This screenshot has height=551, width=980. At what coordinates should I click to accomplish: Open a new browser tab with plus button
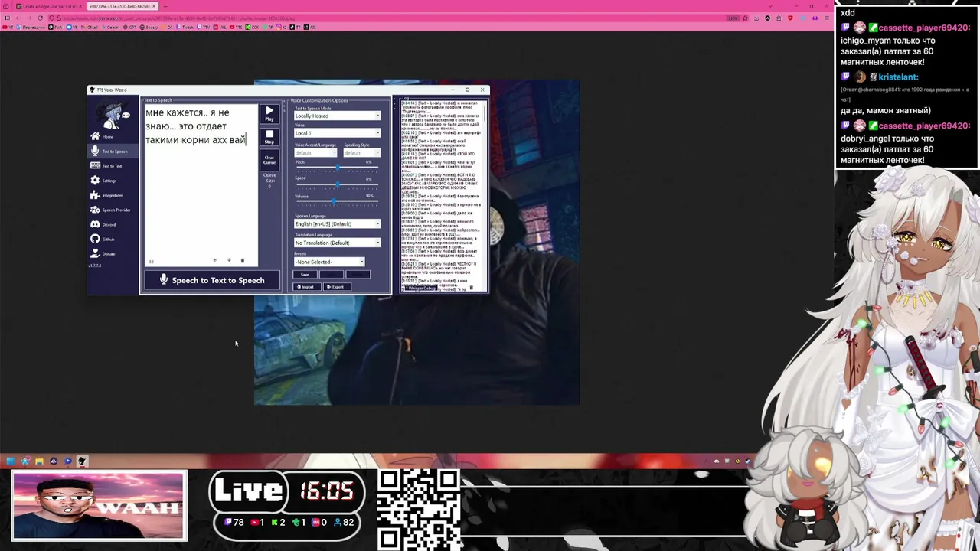pyautogui.click(x=165, y=6)
